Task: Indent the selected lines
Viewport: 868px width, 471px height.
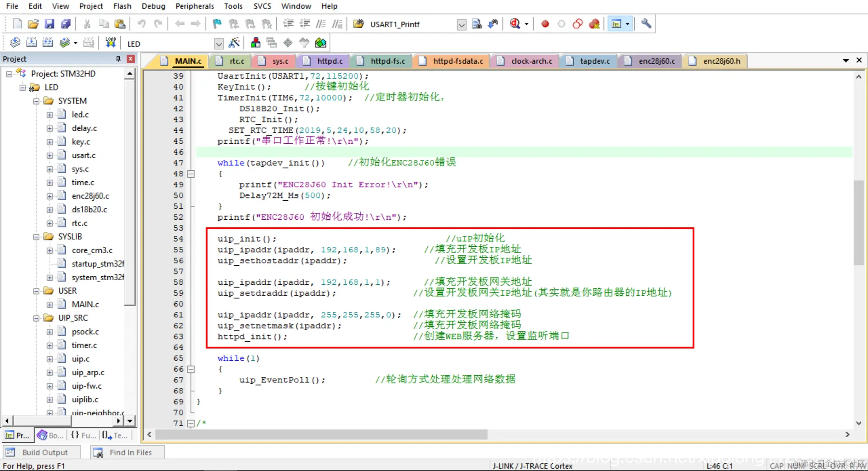Action: pos(288,24)
